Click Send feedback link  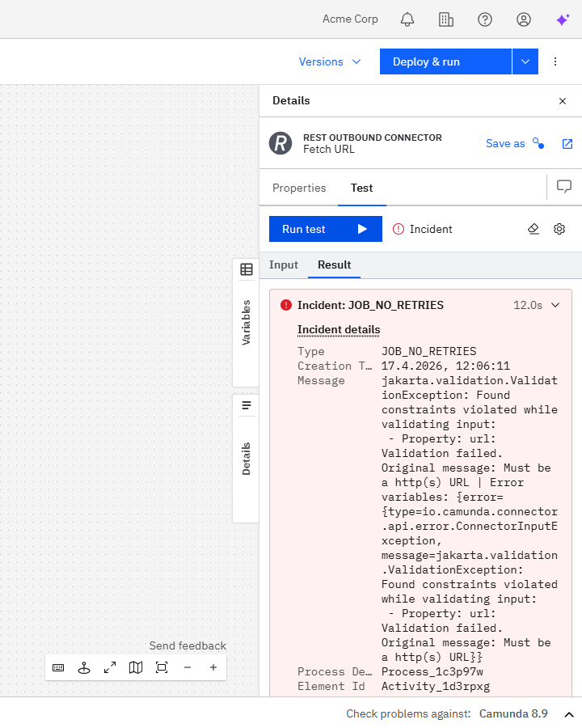(x=188, y=645)
